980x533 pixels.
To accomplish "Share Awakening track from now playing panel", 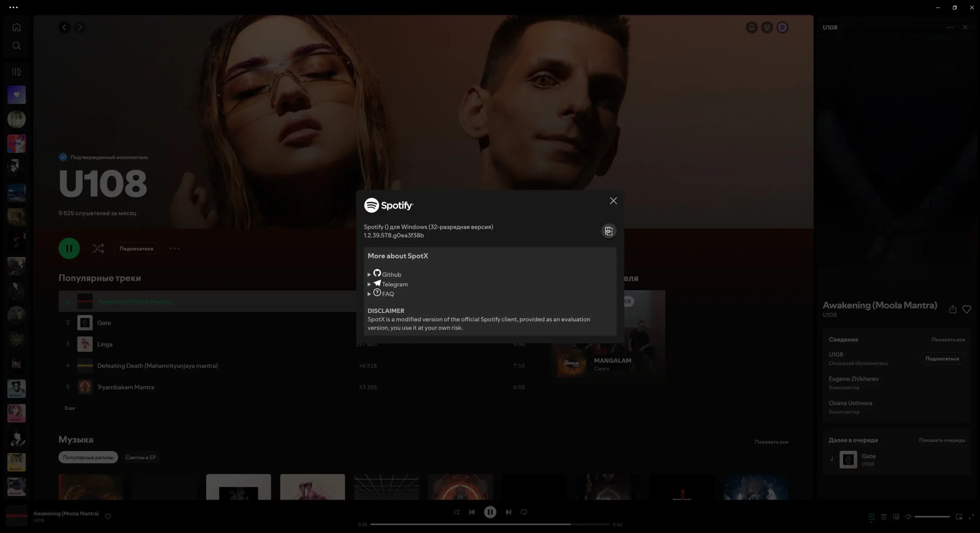I will click(953, 309).
